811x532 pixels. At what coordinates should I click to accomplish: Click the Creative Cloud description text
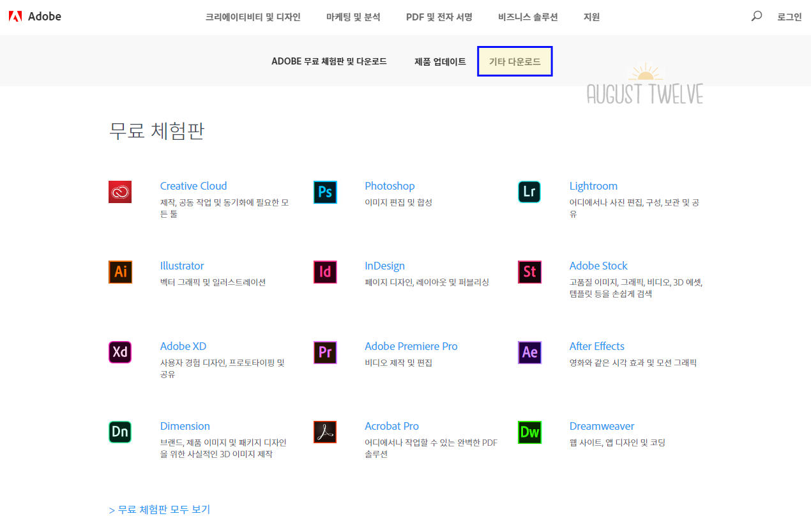click(224, 208)
